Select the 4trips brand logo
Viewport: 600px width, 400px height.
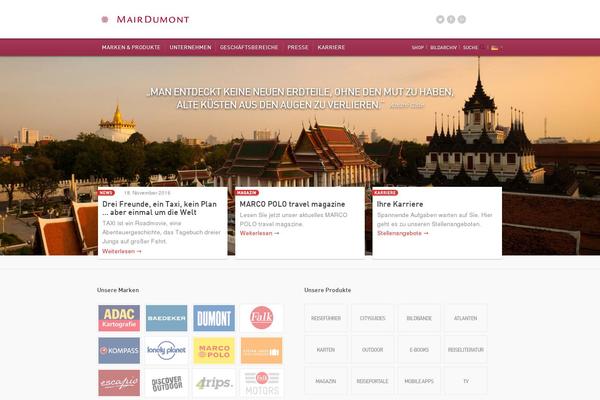[x=214, y=383]
